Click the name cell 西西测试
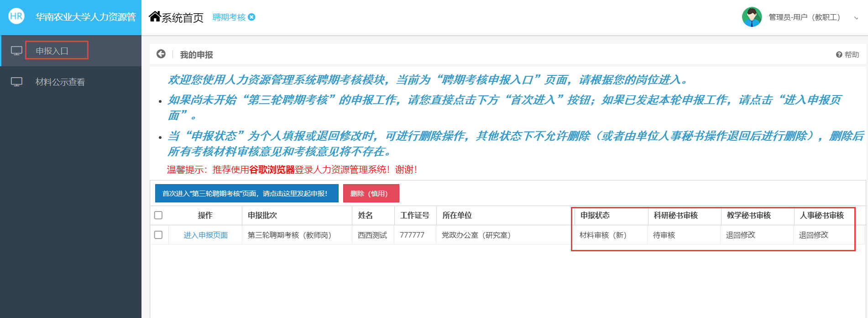868x318 pixels. tap(372, 235)
